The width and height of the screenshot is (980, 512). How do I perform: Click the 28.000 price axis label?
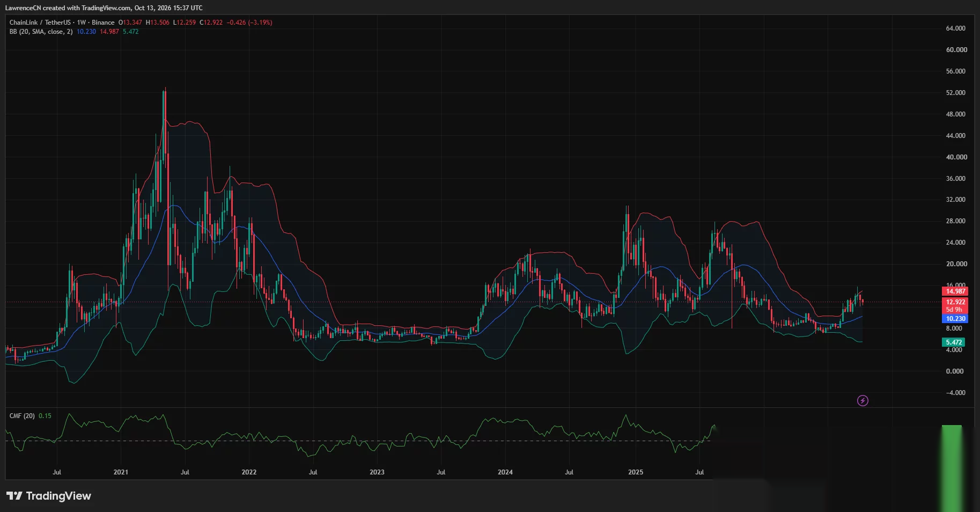(x=956, y=221)
